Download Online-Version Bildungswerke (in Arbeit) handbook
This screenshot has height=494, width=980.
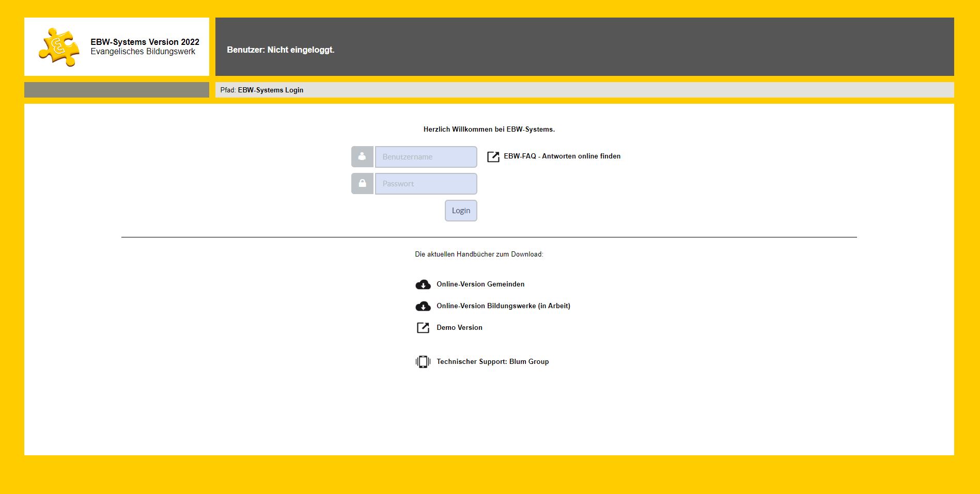click(503, 306)
